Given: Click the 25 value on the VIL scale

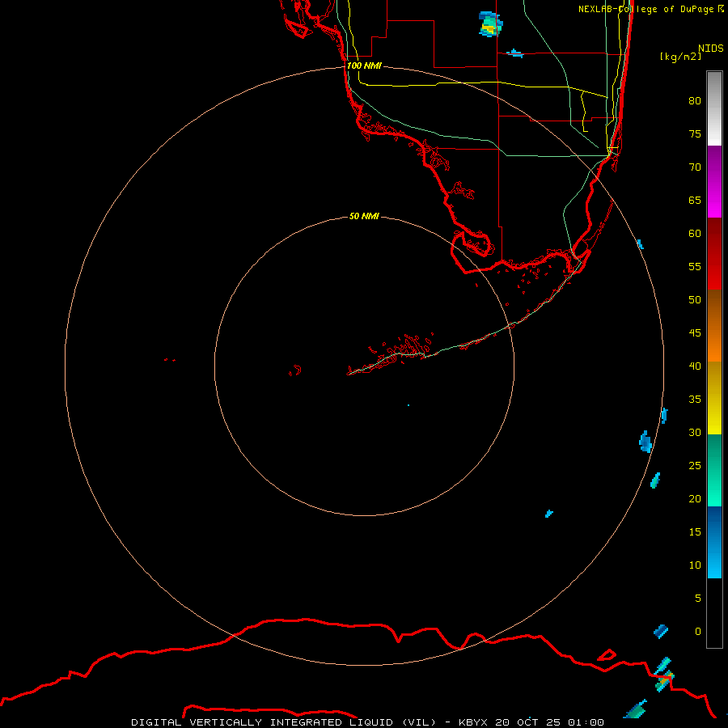Looking at the screenshot, I should tap(695, 466).
